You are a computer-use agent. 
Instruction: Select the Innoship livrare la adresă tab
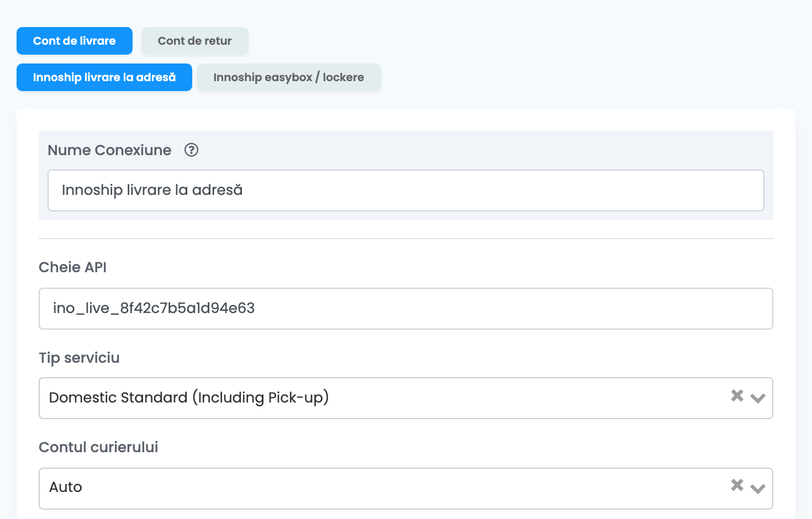tap(104, 77)
